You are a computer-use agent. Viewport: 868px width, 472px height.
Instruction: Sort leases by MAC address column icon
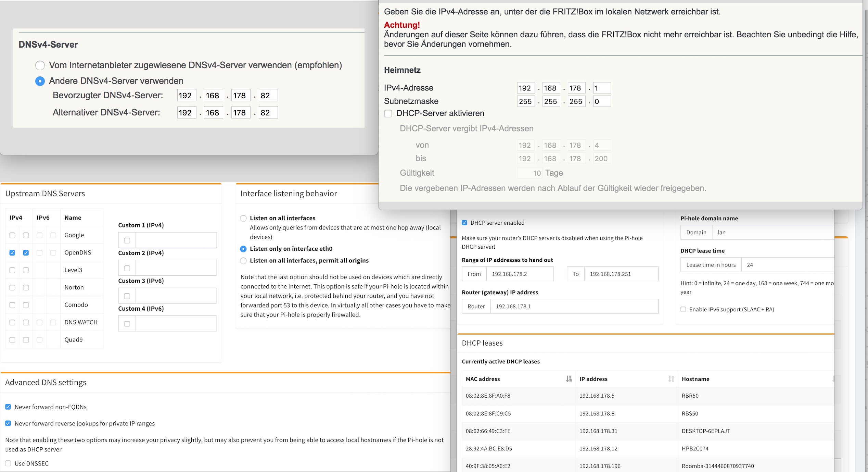click(x=569, y=379)
